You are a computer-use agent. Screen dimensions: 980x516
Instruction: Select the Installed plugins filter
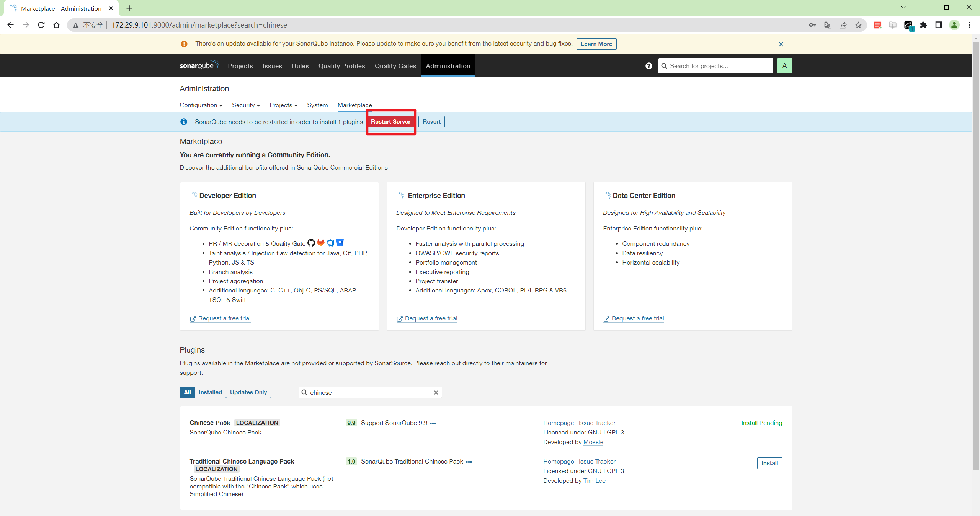tap(210, 392)
